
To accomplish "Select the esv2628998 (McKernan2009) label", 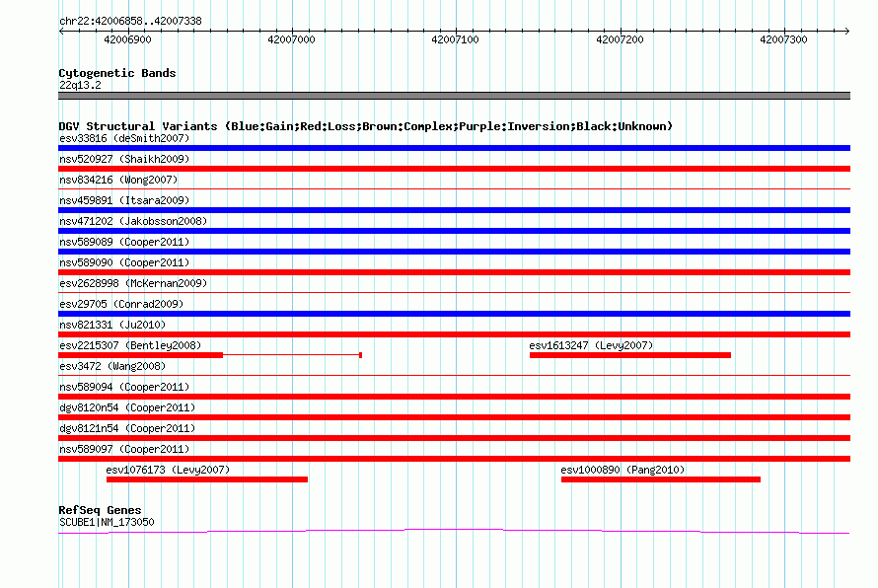I will click(x=133, y=283).
